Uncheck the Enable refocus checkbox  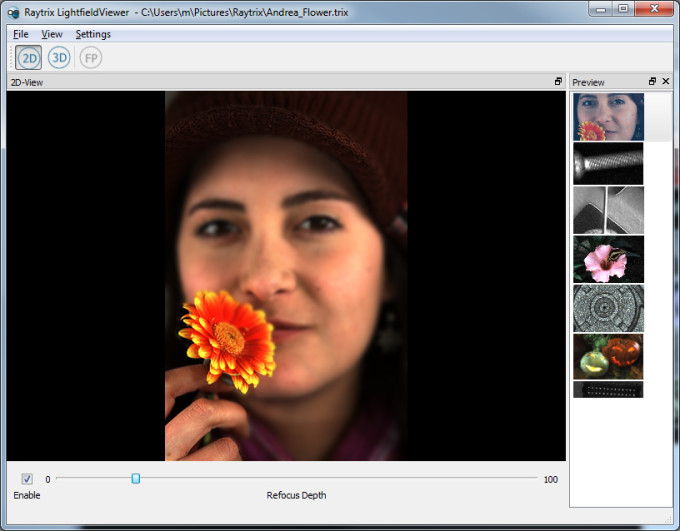click(x=27, y=479)
